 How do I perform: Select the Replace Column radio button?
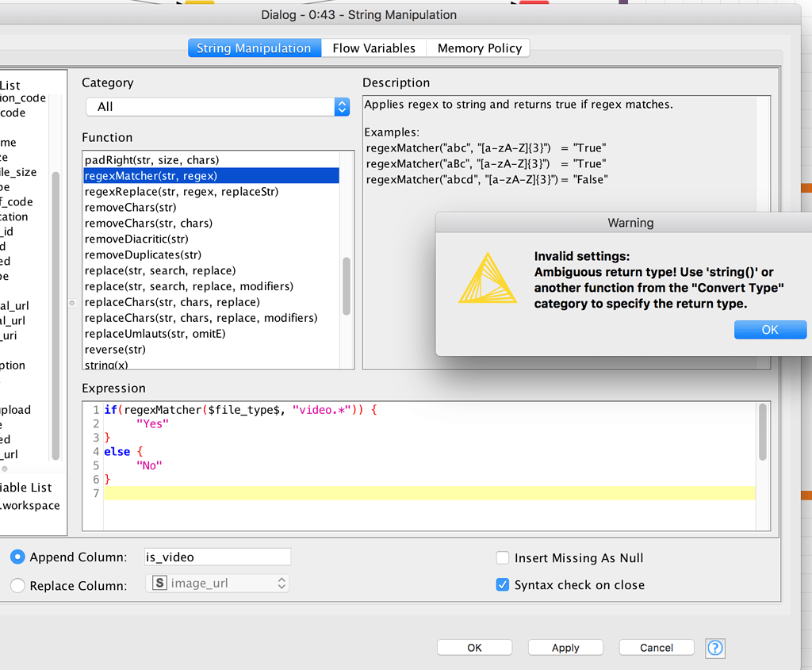(x=17, y=585)
